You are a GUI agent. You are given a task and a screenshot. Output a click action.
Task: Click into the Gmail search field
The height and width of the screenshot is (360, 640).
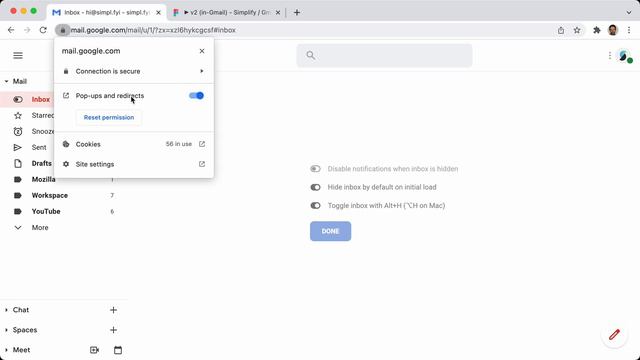pyautogui.click(x=384, y=55)
